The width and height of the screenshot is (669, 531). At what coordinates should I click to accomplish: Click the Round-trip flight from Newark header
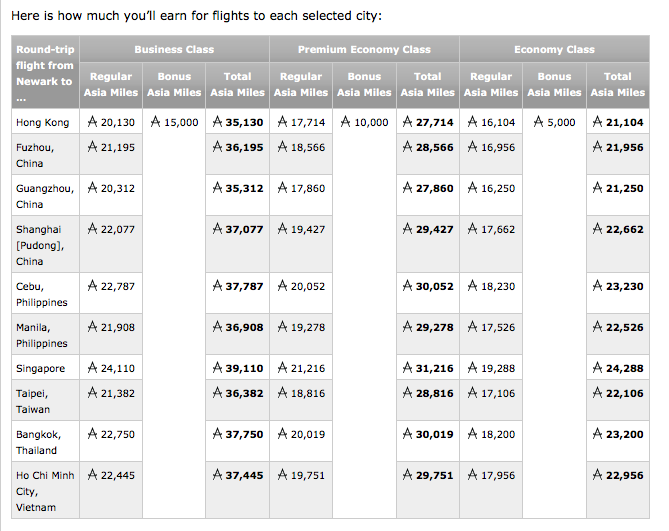tap(45, 73)
